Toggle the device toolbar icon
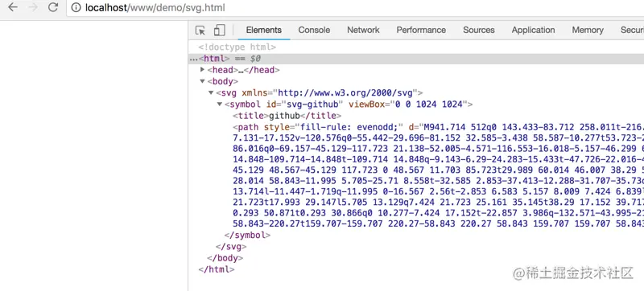The height and width of the screenshot is (291, 644). click(x=219, y=30)
